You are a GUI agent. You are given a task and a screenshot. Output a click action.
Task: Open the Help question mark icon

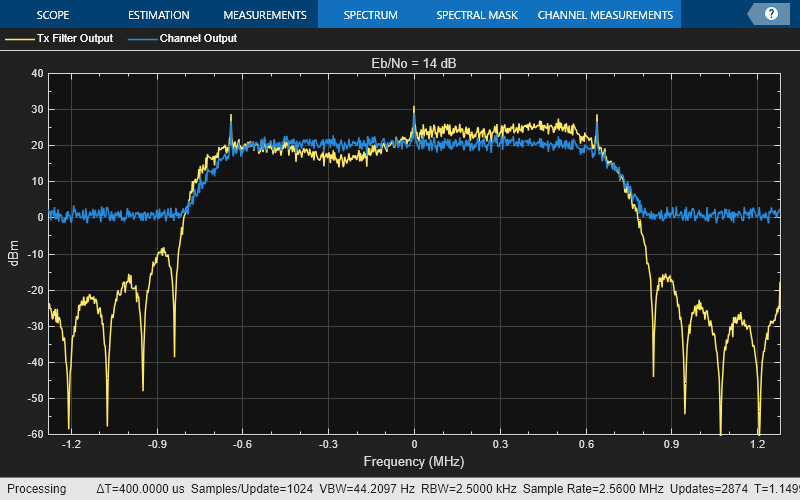(771, 15)
